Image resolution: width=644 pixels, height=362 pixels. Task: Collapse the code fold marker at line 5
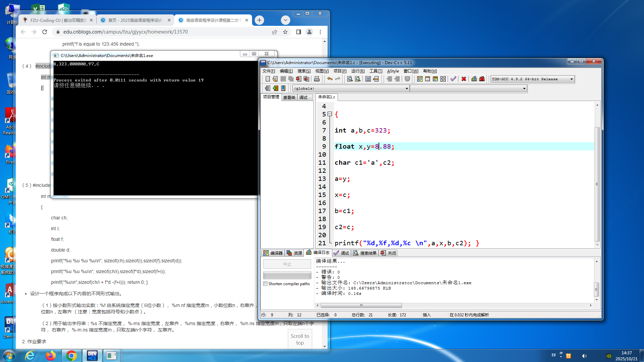point(330,114)
